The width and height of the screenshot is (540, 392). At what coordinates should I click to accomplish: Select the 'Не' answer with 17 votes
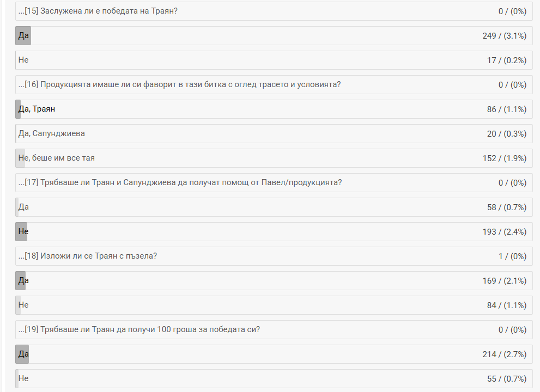pyautogui.click(x=23, y=60)
